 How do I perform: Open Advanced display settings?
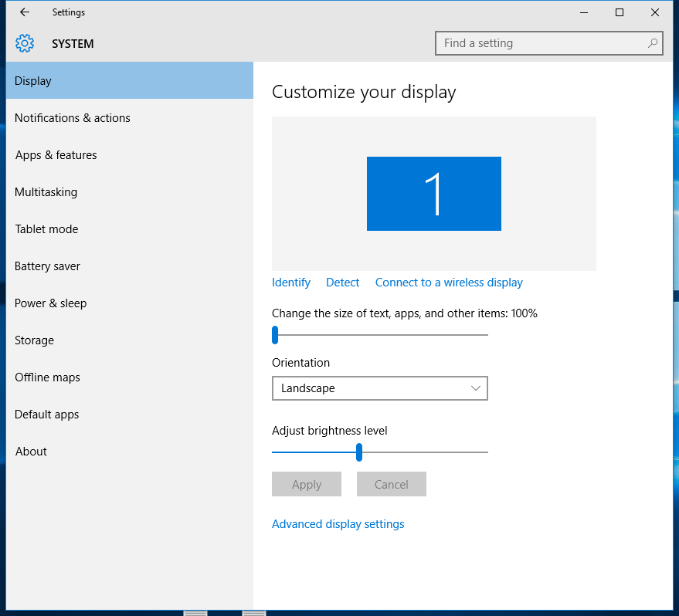(x=338, y=524)
